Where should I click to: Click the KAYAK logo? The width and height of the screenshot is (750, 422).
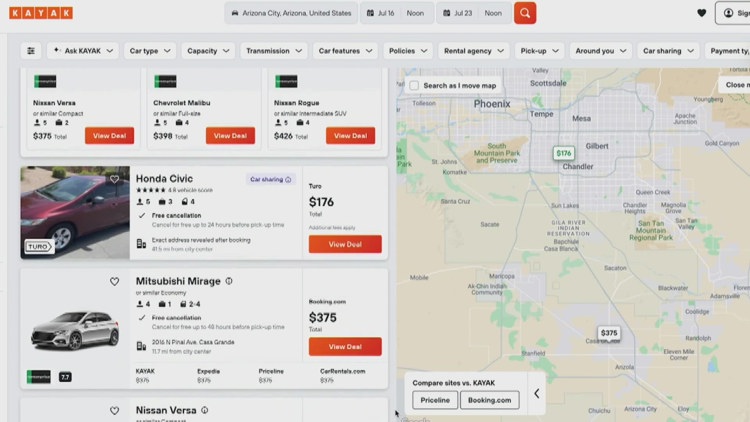coord(41,13)
